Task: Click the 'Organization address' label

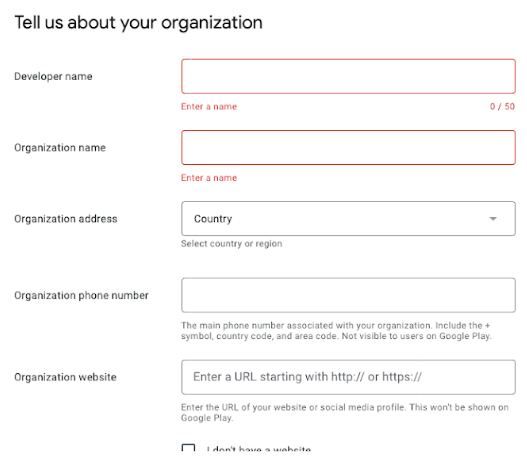Action: click(x=66, y=219)
